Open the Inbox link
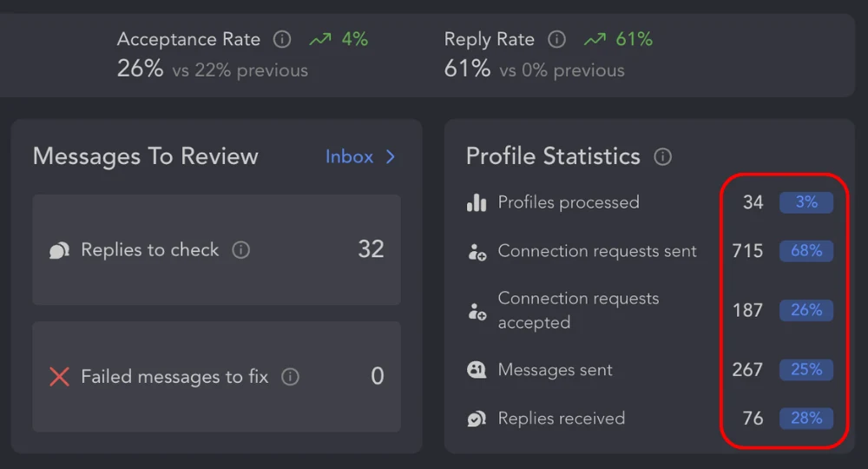The width and height of the screenshot is (868, 469). [349, 156]
